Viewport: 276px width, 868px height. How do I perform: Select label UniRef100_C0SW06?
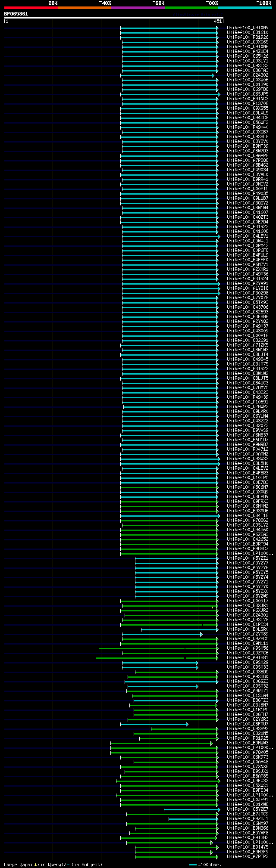pyautogui.click(x=248, y=80)
